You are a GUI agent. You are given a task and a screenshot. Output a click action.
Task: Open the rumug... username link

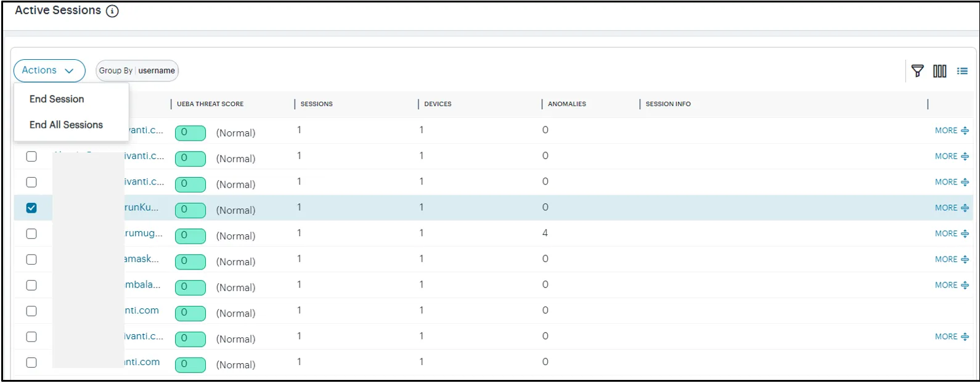tap(144, 234)
